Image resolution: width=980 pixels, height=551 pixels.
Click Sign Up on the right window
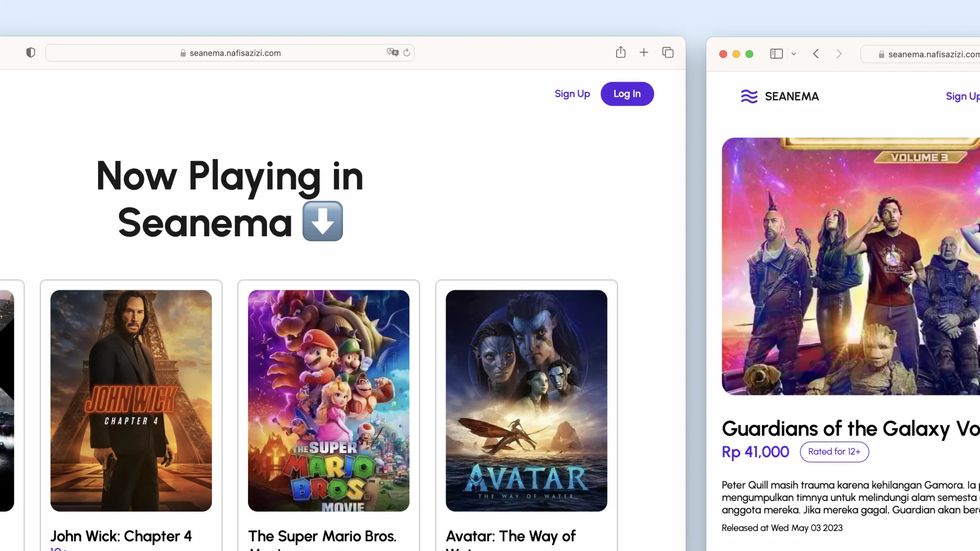coord(963,96)
